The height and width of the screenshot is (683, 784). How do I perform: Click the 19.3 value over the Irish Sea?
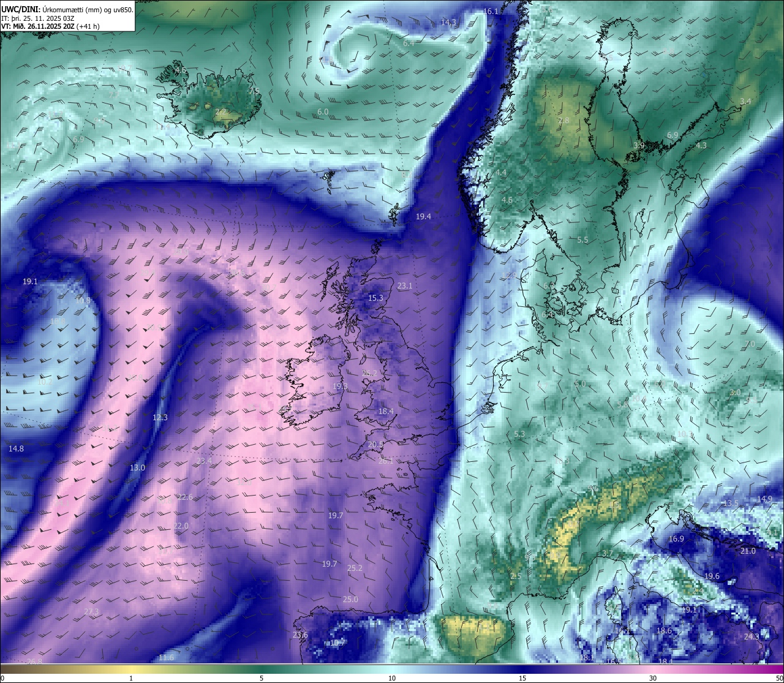tap(341, 387)
